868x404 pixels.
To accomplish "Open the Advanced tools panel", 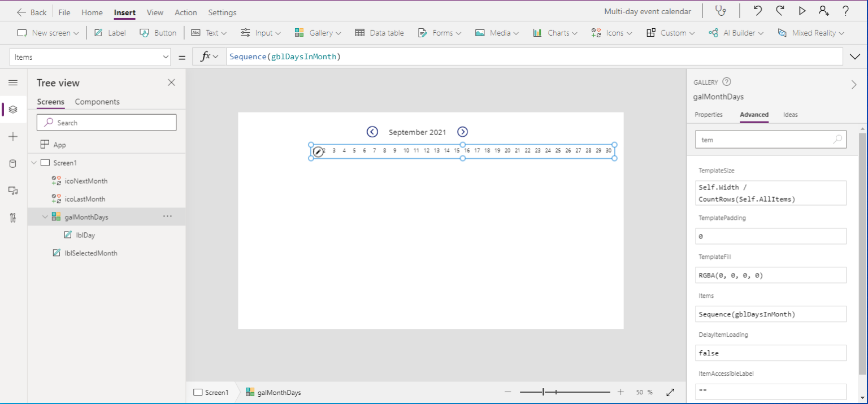I will click(13, 218).
